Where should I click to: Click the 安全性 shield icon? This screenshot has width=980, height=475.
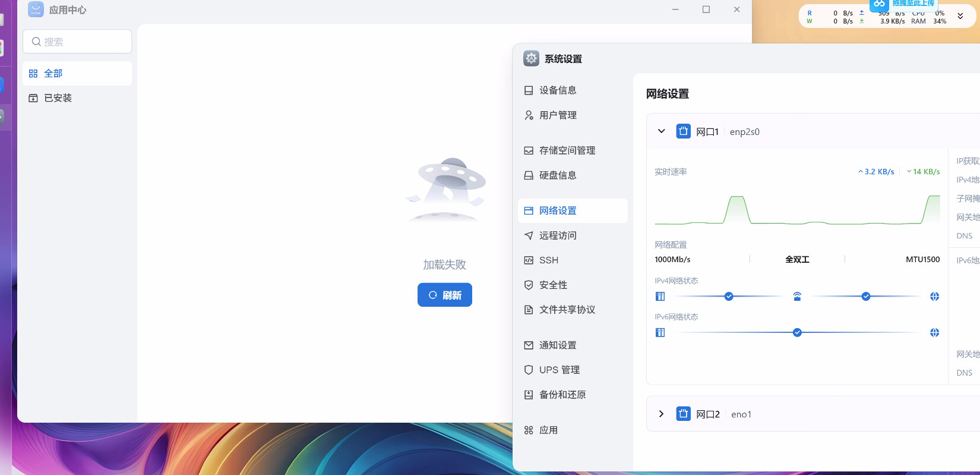point(529,285)
